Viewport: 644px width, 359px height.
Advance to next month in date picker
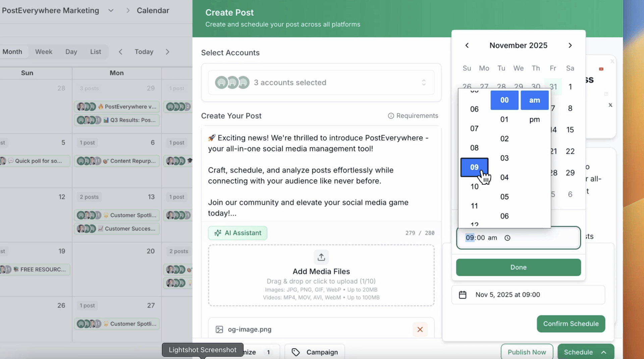coord(570,46)
